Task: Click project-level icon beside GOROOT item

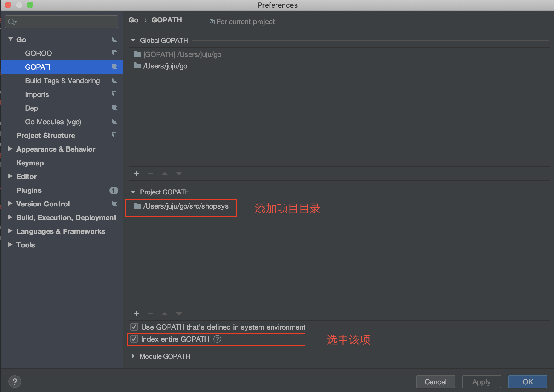Action: [x=115, y=53]
